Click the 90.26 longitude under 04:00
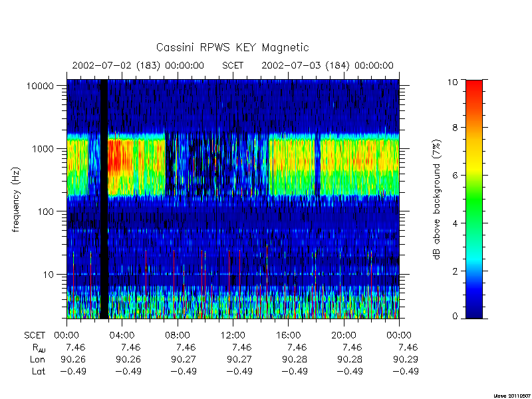This screenshot has height=399, width=532. [128, 359]
